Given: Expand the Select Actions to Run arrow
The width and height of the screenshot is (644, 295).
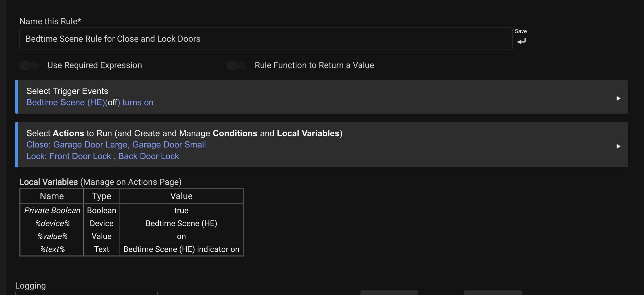Looking at the screenshot, I should 618,146.
